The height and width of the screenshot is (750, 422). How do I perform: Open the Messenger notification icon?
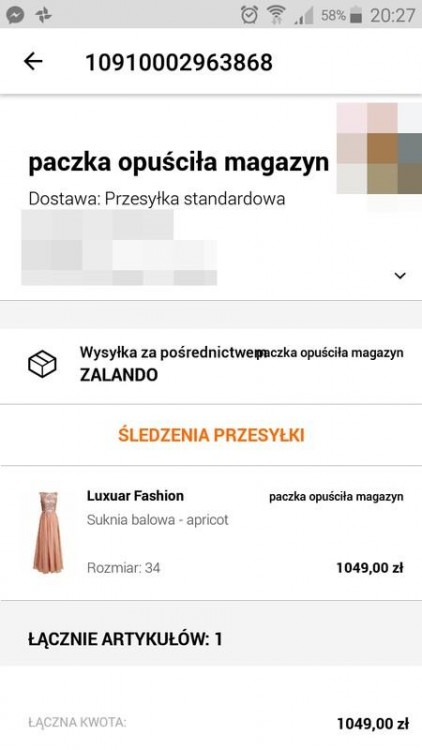pyautogui.click(x=15, y=15)
